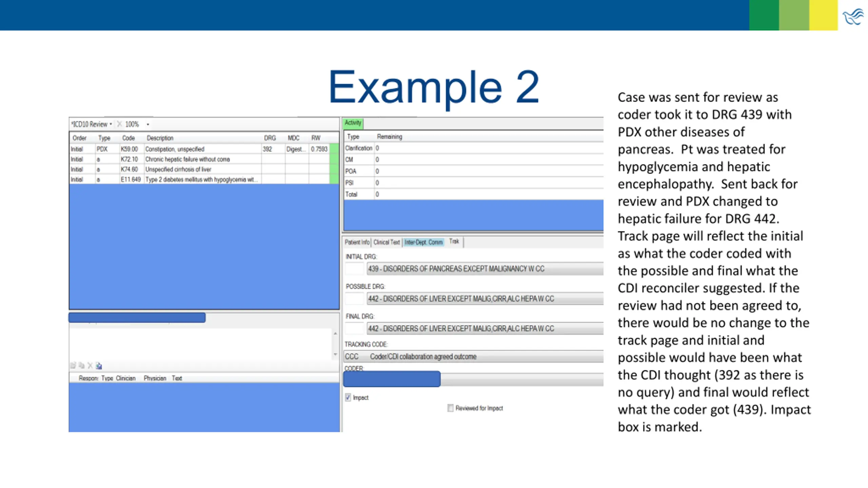Check the Reviewed for Impact box
Viewport: 868px width, 488px height.
pos(450,408)
